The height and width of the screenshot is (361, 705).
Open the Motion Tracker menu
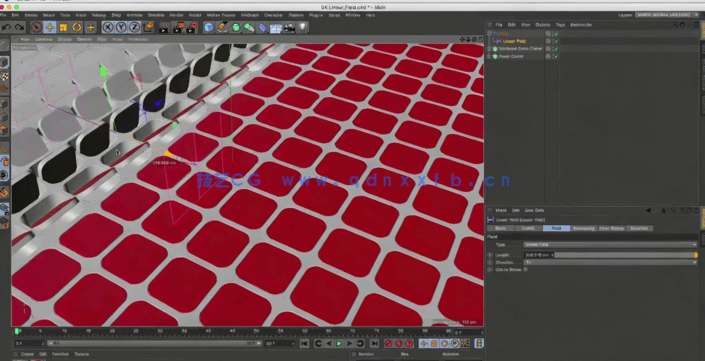(x=220, y=15)
